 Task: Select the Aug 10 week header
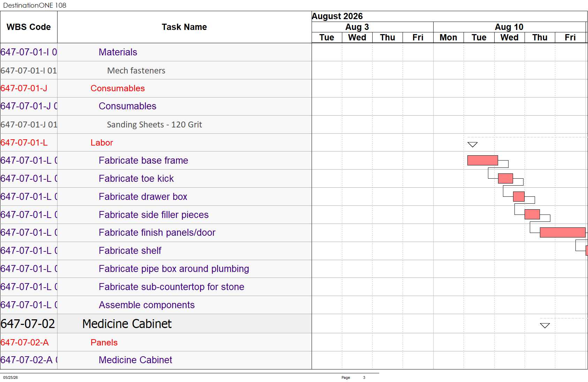[509, 27]
